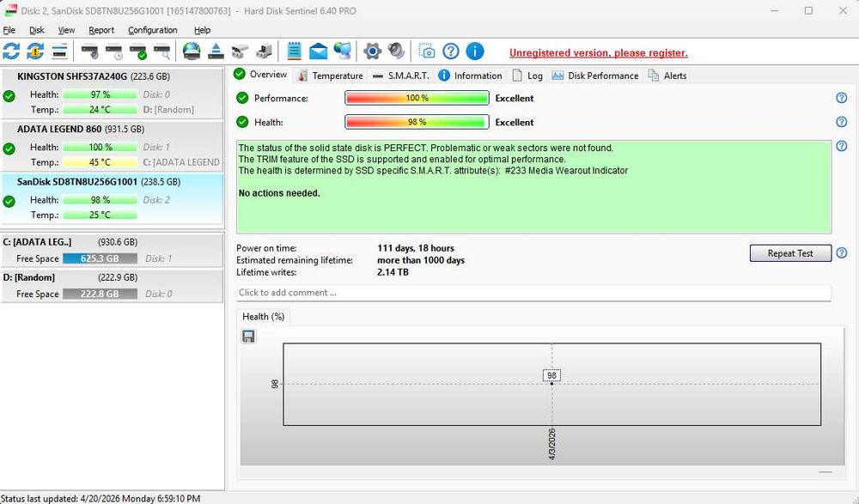Click the disk with gear toolbar icon

click(x=90, y=52)
